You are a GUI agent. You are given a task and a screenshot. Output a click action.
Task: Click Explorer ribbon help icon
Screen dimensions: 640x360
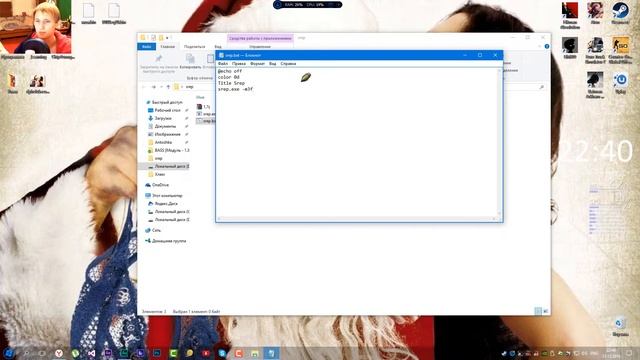[547, 47]
